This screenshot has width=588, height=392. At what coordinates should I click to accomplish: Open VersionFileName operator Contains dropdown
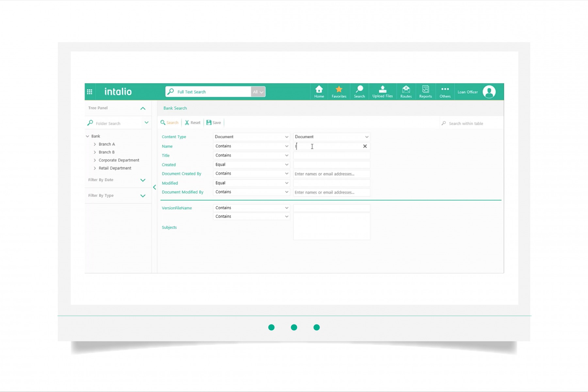pos(251,208)
